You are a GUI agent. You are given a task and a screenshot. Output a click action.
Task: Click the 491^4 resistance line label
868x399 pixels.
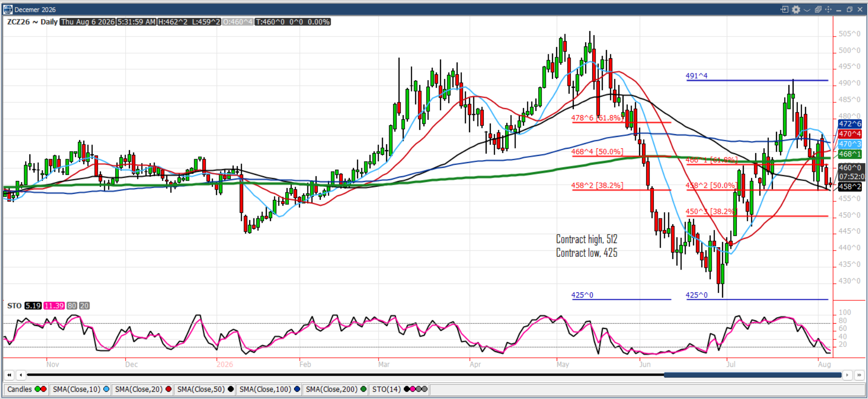(696, 76)
